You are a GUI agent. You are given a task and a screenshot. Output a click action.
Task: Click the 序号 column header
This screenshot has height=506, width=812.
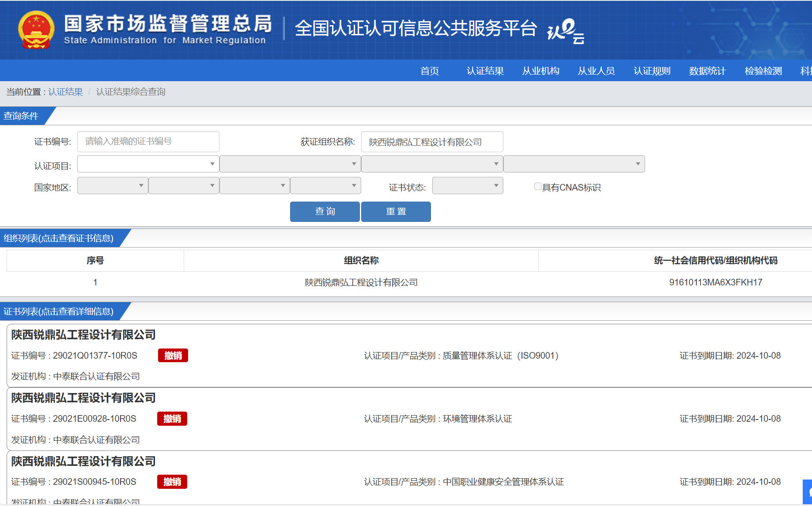pos(95,260)
